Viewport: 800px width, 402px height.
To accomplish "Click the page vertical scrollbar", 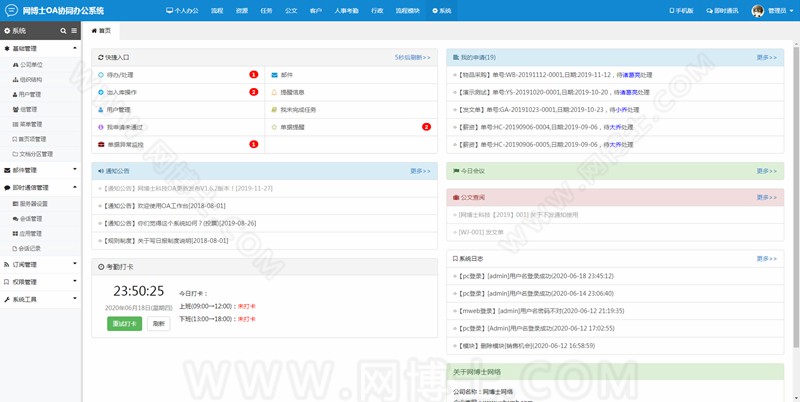I will tap(796, 199).
